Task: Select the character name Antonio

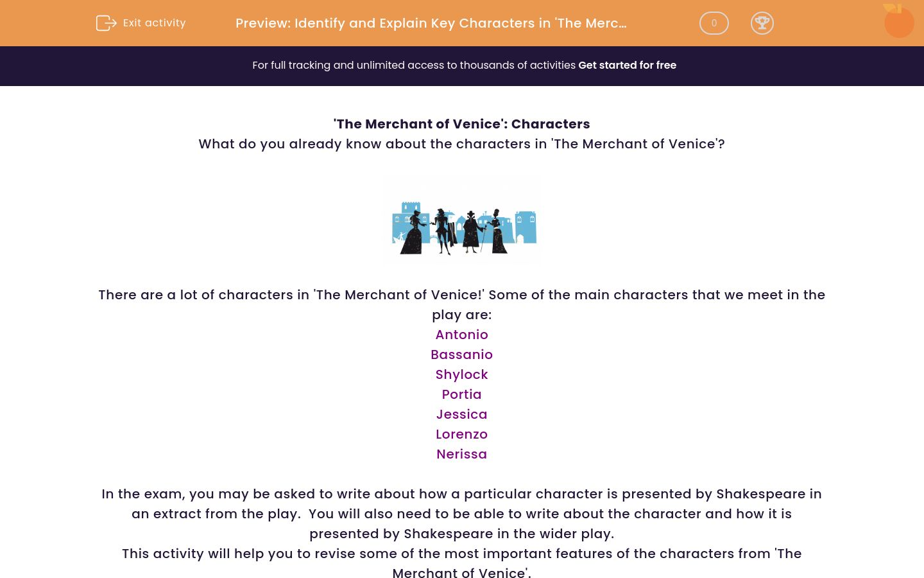Action: [462, 335]
